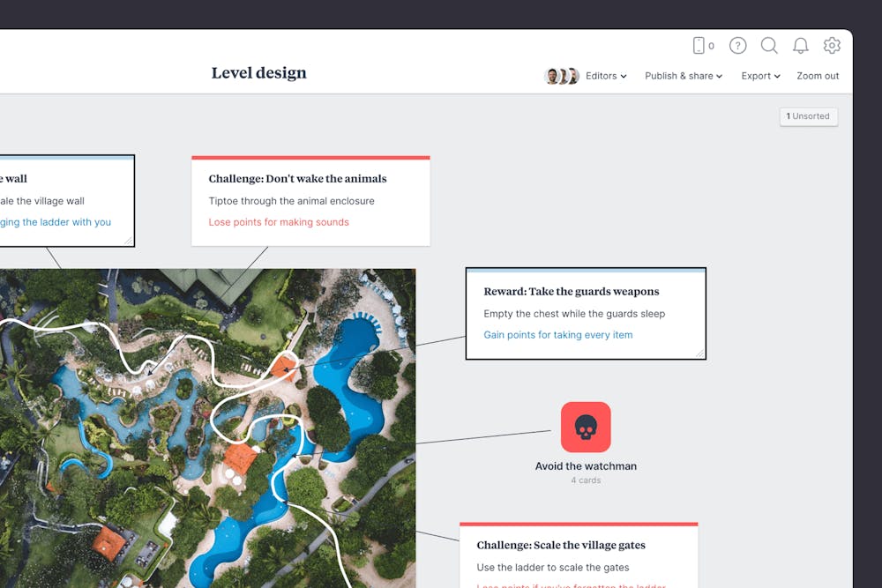Expand the Editors dropdown
The image size is (882, 588).
[606, 76]
